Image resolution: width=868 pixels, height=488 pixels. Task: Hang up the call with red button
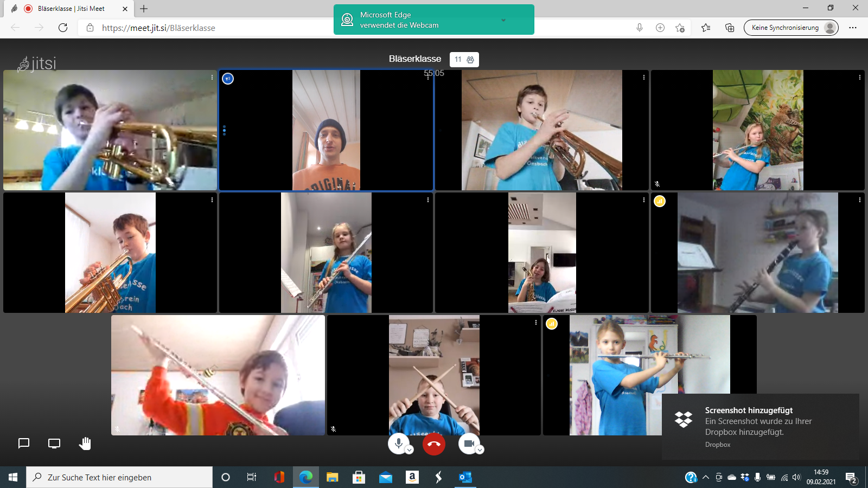(x=434, y=444)
